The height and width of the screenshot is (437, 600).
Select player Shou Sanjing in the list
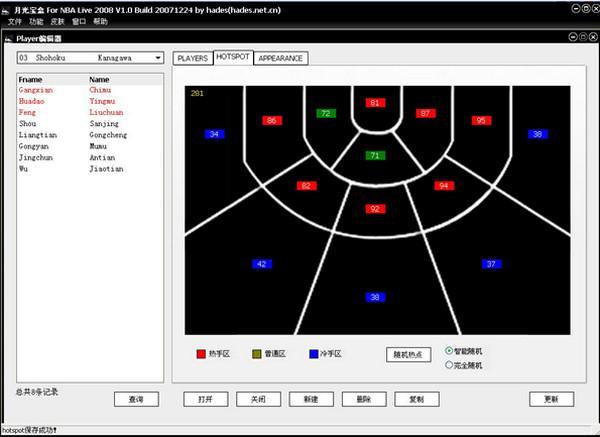tap(90, 124)
